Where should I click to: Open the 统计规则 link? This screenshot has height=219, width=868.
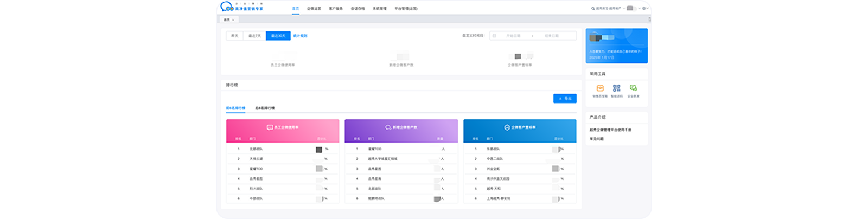tap(300, 36)
